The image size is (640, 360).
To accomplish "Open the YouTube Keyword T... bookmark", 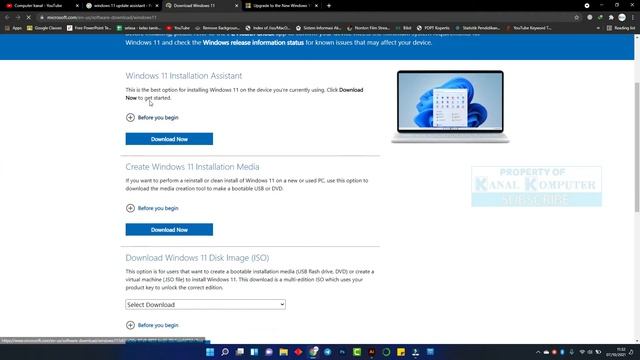I will pos(529,28).
